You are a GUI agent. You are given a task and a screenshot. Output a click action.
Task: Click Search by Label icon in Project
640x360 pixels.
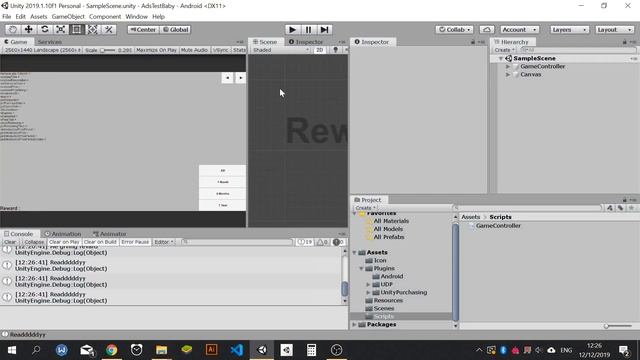point(620,208)
